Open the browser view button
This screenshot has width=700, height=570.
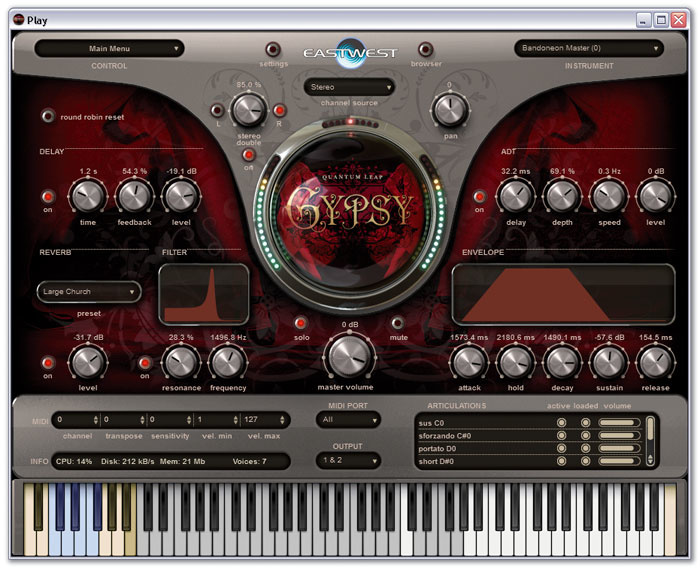pos(425,49)
